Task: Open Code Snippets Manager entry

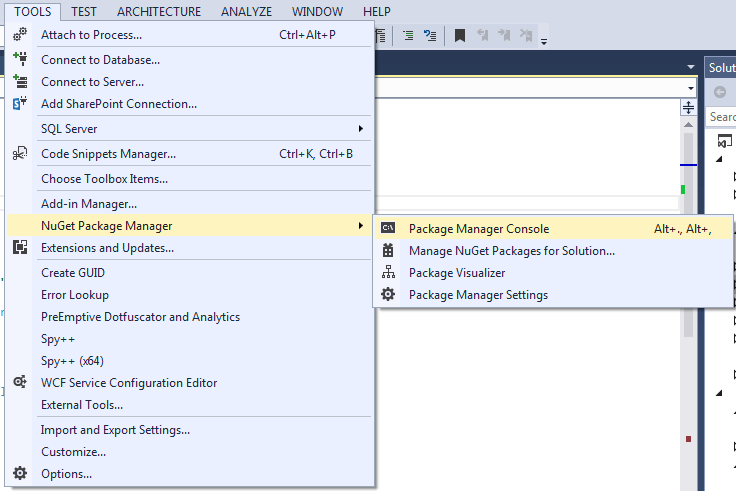Action: [x=190, y=153]
